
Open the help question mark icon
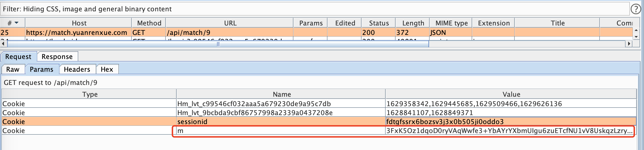pos(635,9)
